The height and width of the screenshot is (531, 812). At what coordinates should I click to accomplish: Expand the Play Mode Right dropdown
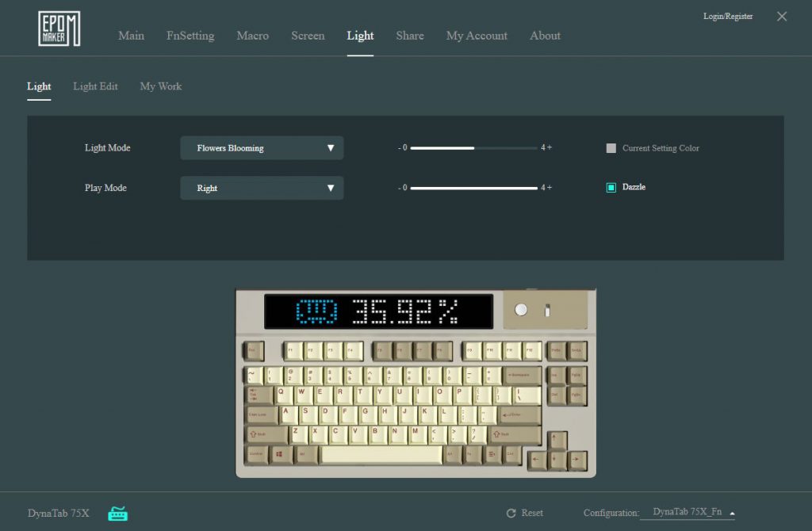262,188
